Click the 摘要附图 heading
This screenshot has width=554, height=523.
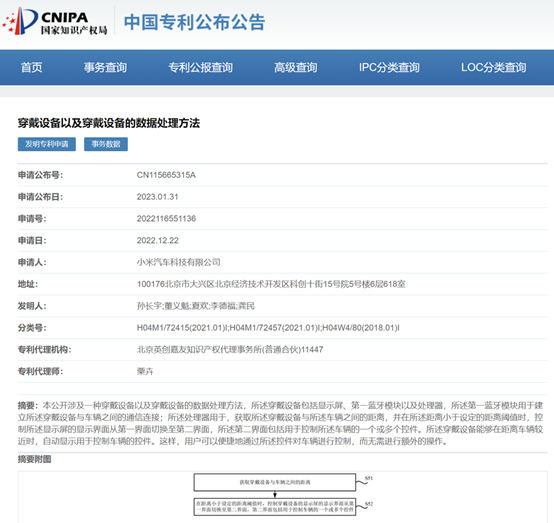click(35, 459)
